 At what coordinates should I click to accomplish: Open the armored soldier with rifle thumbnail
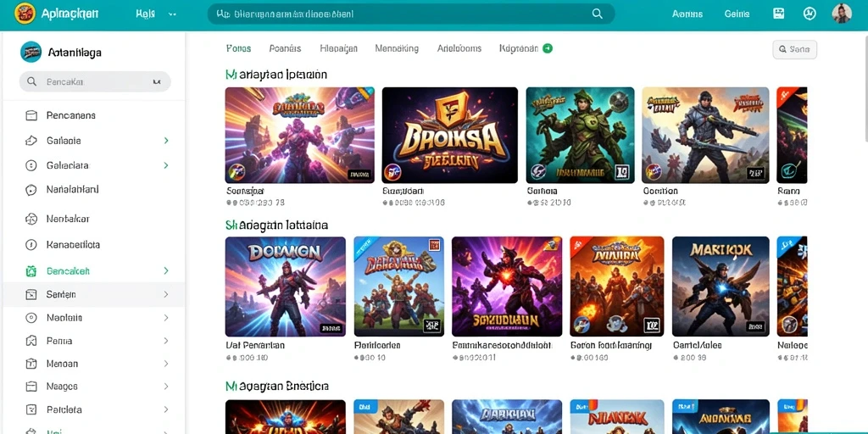(705, 135)
